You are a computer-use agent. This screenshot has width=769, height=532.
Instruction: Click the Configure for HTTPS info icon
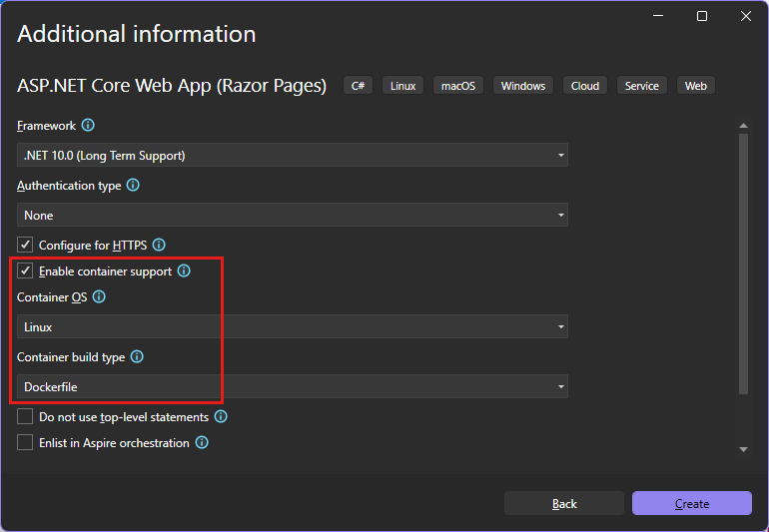tap(159, 245)
